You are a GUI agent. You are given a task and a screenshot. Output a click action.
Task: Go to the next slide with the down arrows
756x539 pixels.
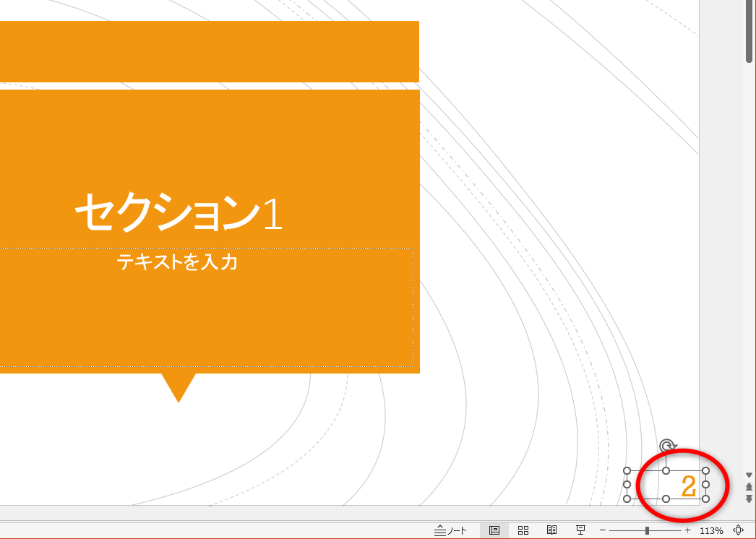749,498
